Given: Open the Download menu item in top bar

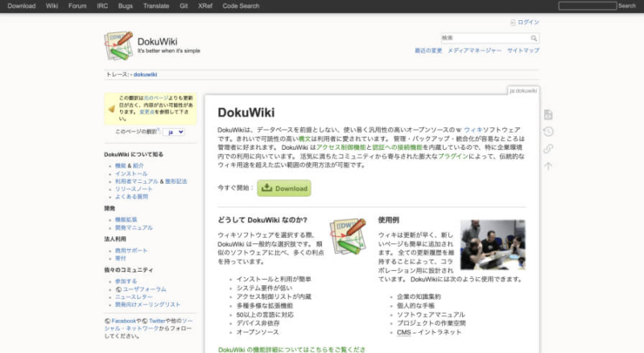Looking at the screenshot, I should 22,6.
